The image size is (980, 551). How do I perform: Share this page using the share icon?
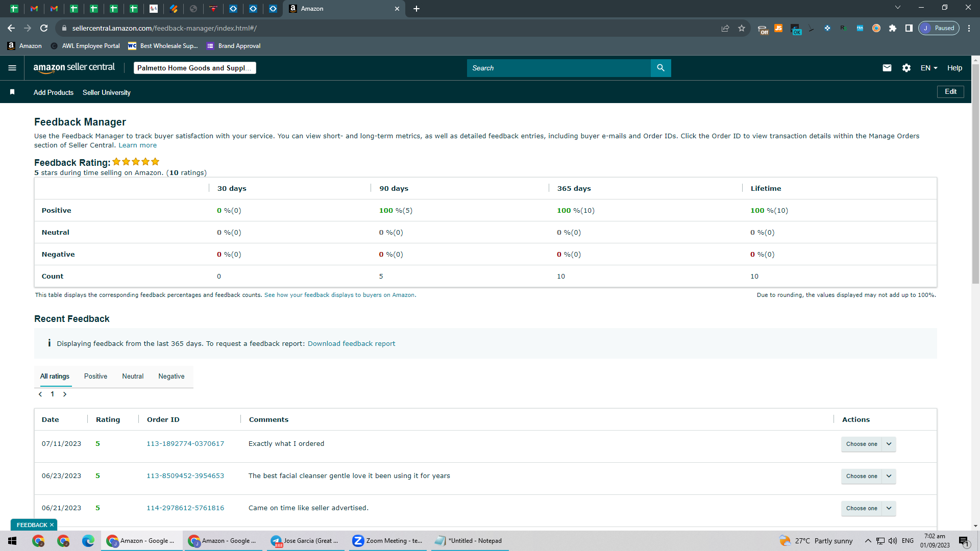point(725,28)
